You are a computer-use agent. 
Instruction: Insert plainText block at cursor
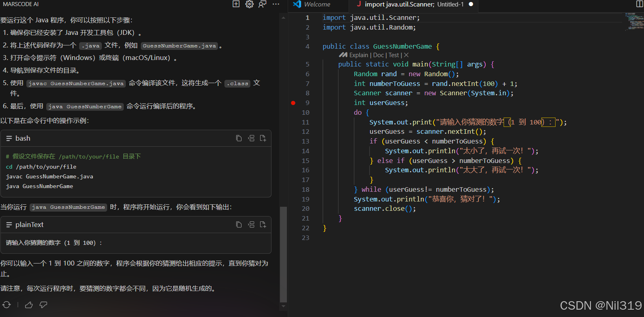[x=251, y=225]
